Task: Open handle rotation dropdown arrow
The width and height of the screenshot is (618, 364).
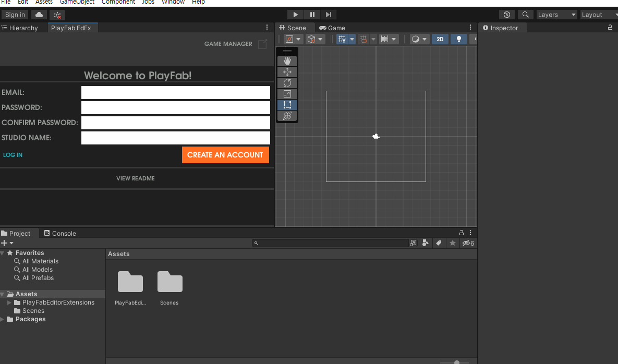Action: pos(320,39)
